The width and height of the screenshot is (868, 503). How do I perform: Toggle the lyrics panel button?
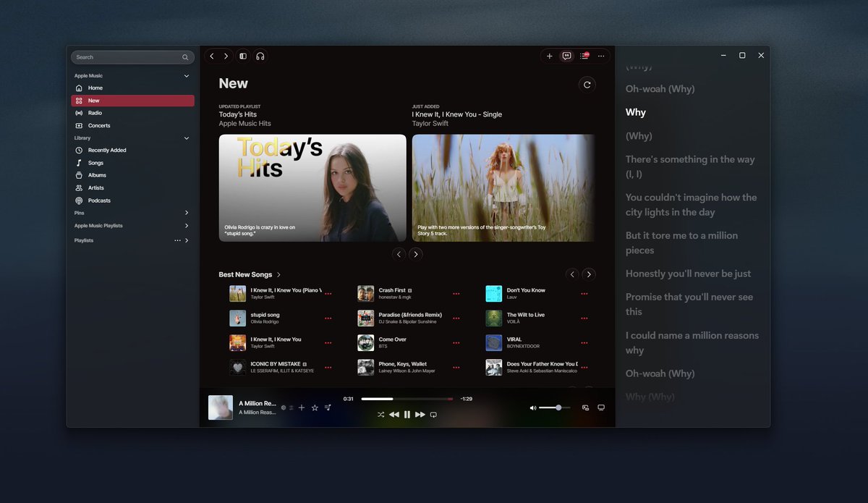tap(567, 56)
